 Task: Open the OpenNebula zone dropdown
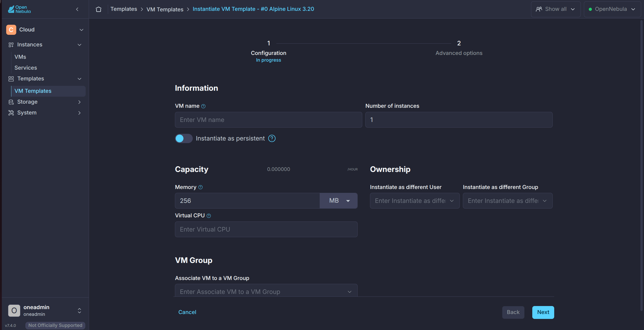[612, 9]
